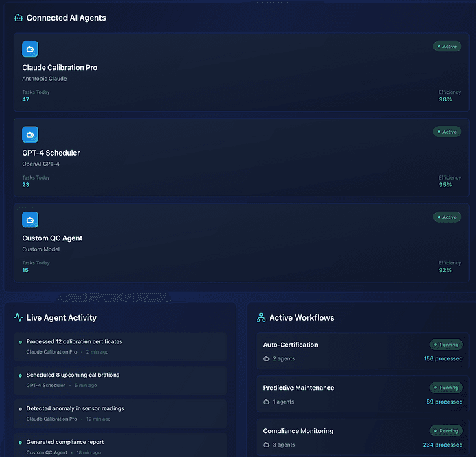Image resolution: width=476 pixels, height=457 pixels.
Task: Click the Custom Model provider label
Action: (40, 249)
